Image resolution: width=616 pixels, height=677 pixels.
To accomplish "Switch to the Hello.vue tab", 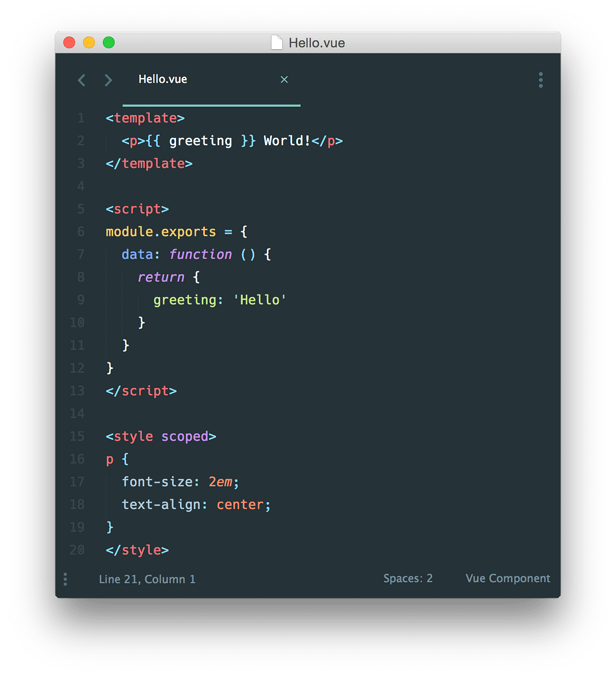I will tap(163, 80).
